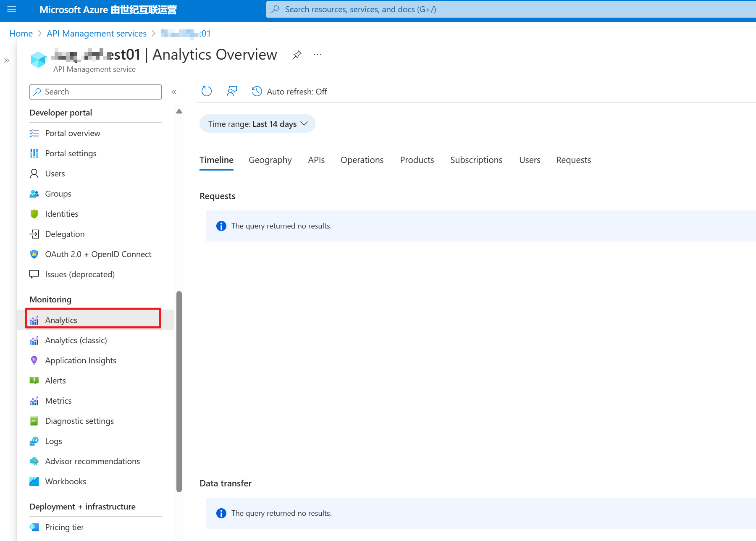This screenshot has height=541, width=756.
Task: Open the ellipsis more options menu
Action: 318,55
